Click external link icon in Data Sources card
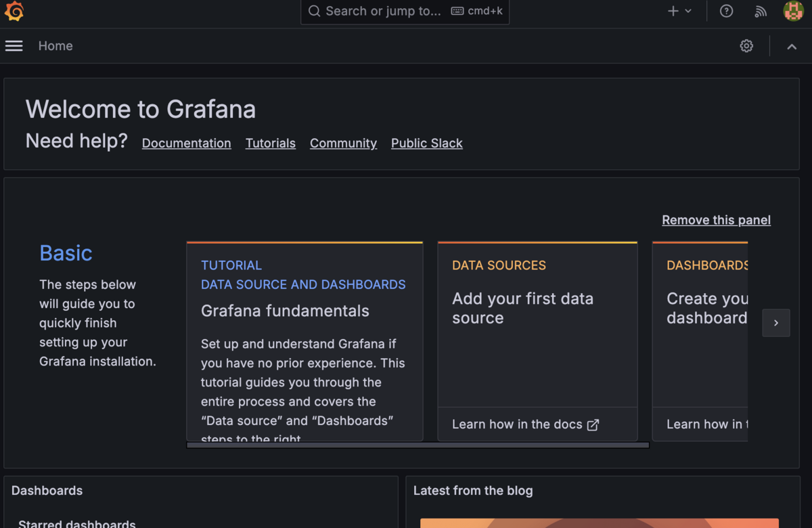The height and width of the screenshot is (528, 812). [x=593, y=425]
